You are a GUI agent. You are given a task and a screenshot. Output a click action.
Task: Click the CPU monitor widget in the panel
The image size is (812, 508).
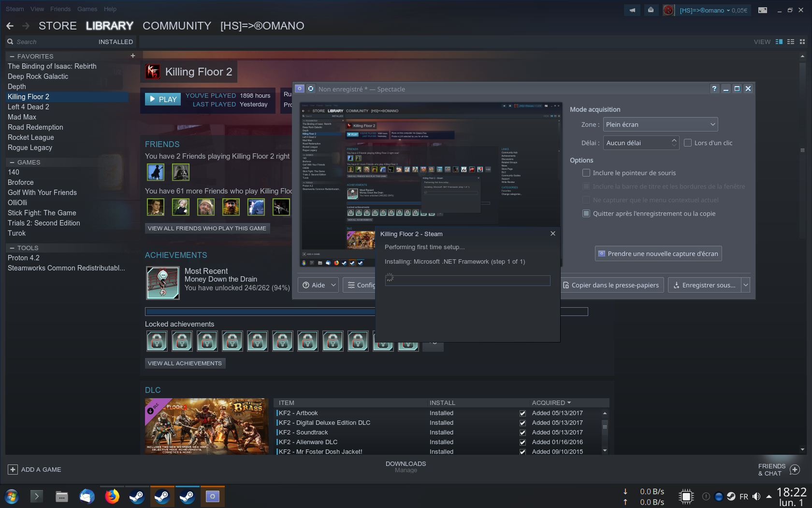coord(686,496)
